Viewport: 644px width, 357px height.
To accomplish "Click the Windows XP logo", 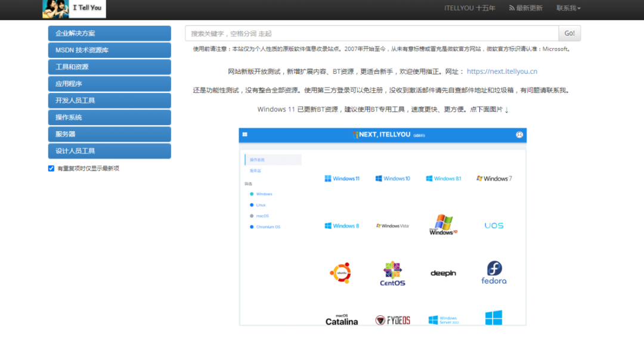I will (443, 225).
